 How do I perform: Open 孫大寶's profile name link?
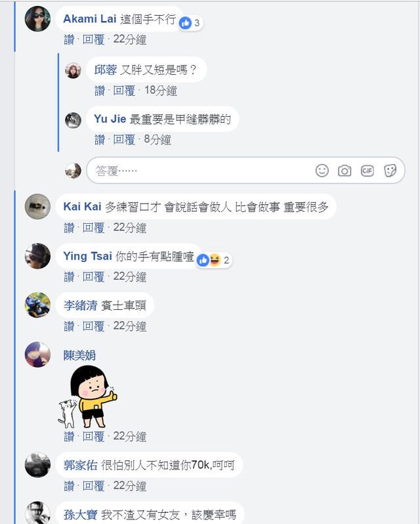click(x=80, y=514)
